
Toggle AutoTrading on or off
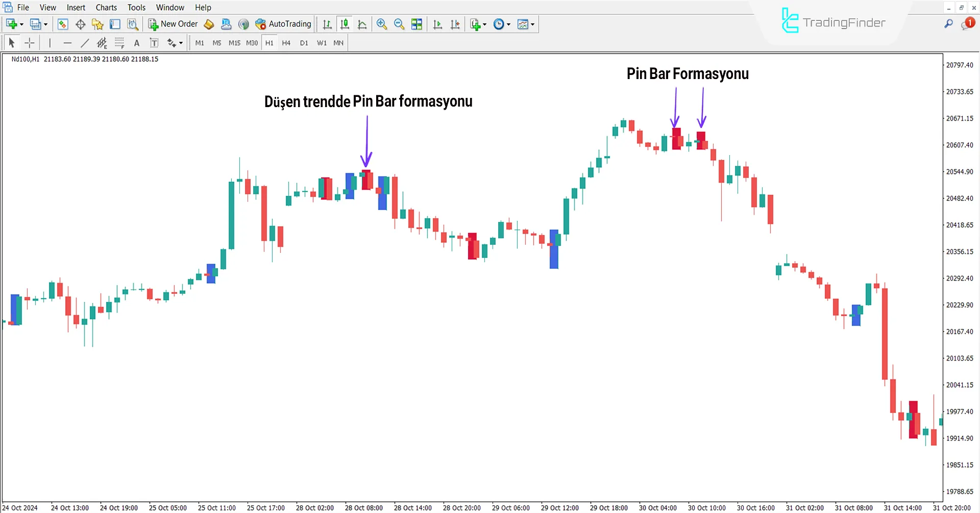(283, 24)
